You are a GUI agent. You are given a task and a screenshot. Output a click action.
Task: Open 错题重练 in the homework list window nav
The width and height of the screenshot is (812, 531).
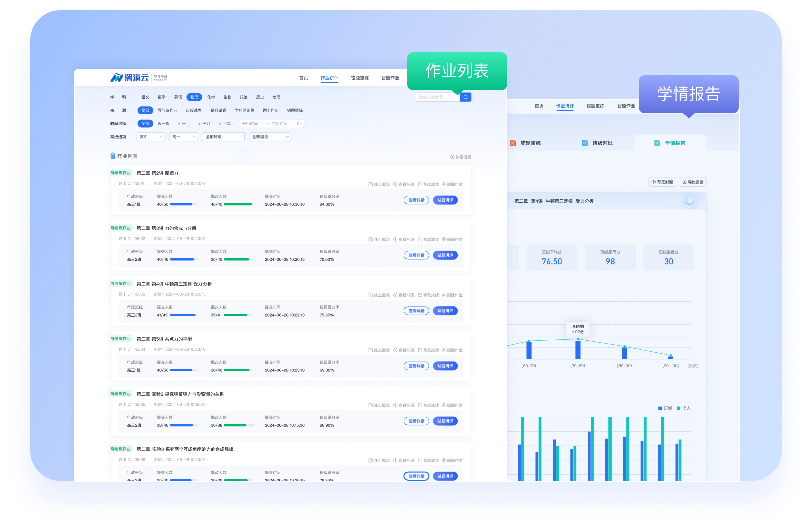coord(360,78)
